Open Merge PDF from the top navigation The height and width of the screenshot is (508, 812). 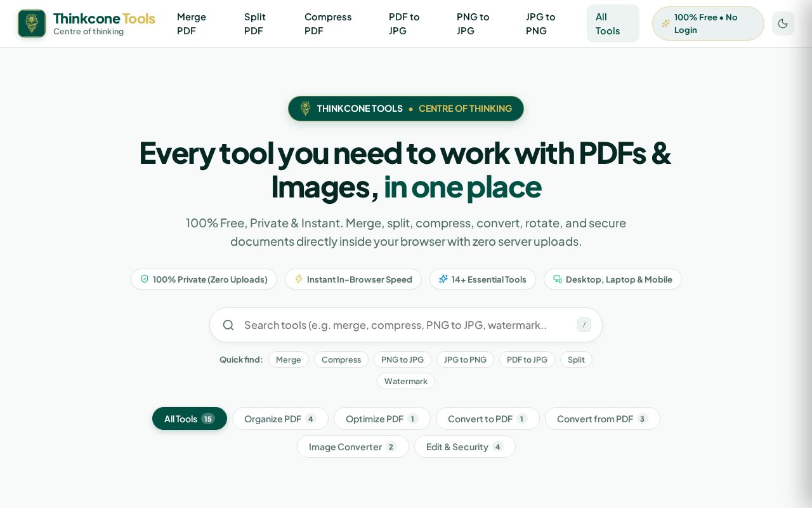tap(192, 23)
